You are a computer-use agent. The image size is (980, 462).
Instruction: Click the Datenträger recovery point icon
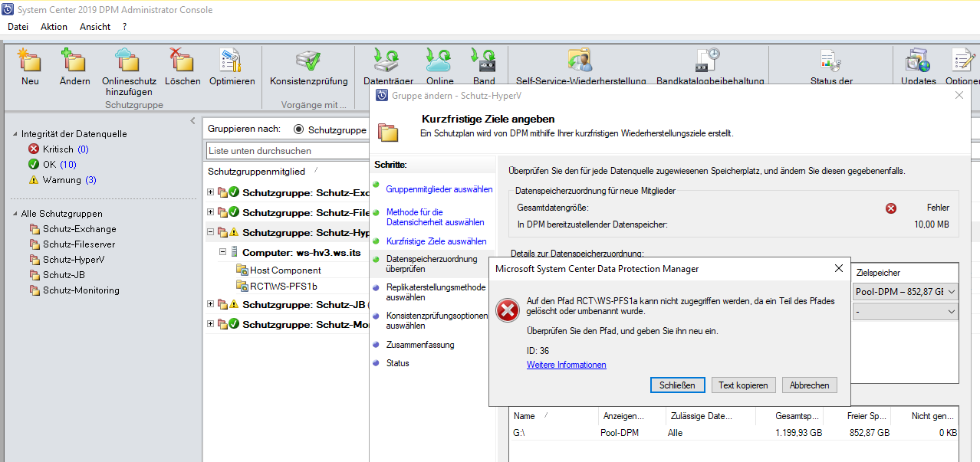pyautogui.click(x=388, y=61)
